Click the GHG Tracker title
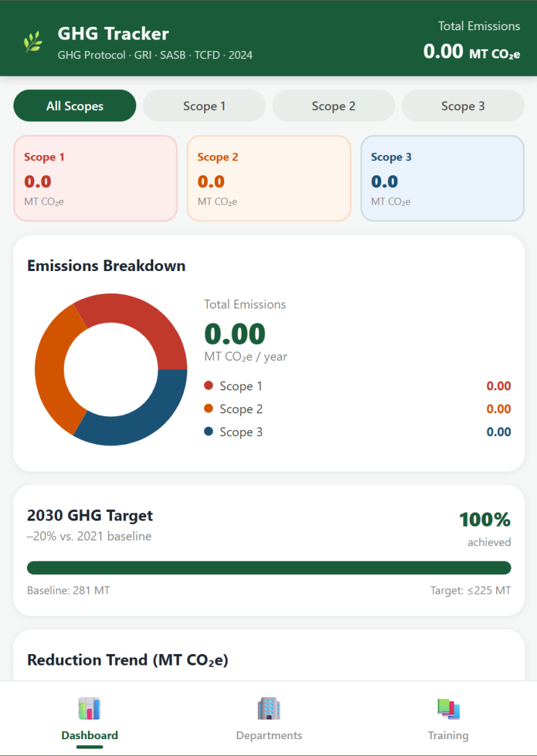Viewport: 537px width, 756px height. point(113,34)
